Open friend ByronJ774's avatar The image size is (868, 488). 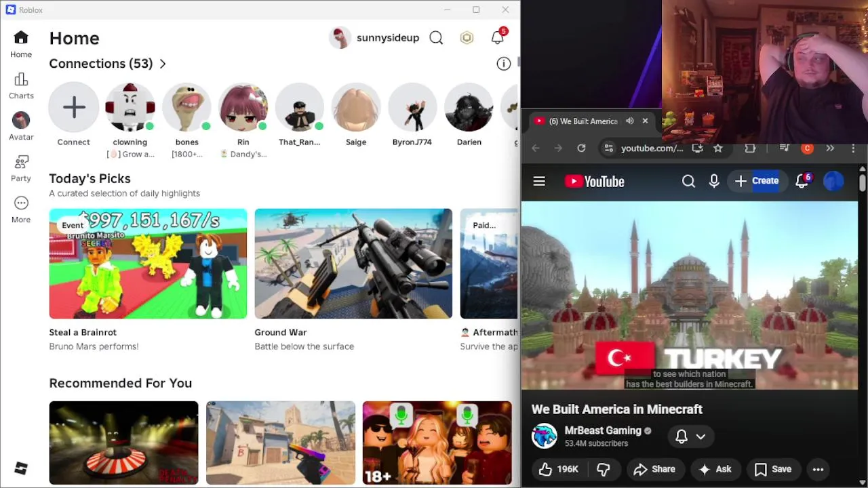412,108
